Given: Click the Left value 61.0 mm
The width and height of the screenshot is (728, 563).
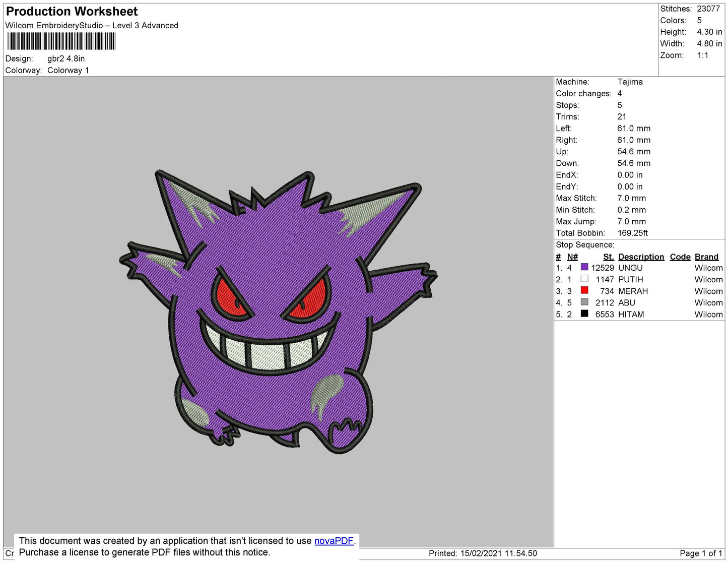Looking at the screenshot, I should 634,128.
